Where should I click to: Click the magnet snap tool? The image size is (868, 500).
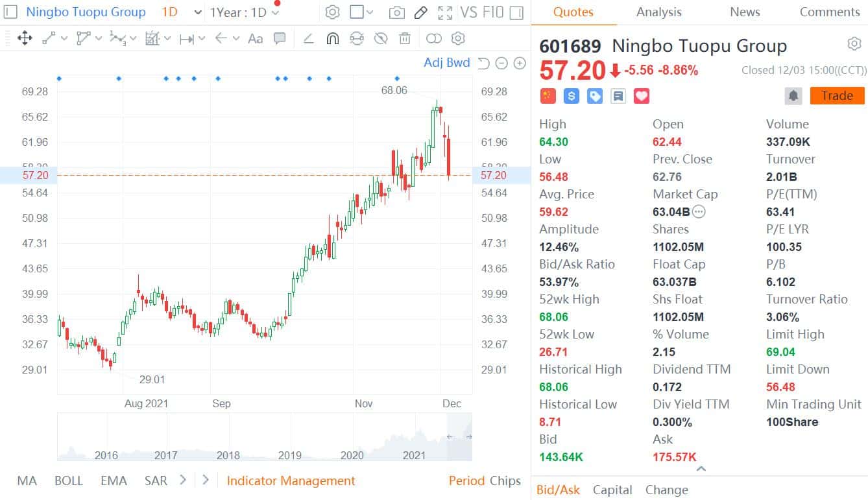332,38
